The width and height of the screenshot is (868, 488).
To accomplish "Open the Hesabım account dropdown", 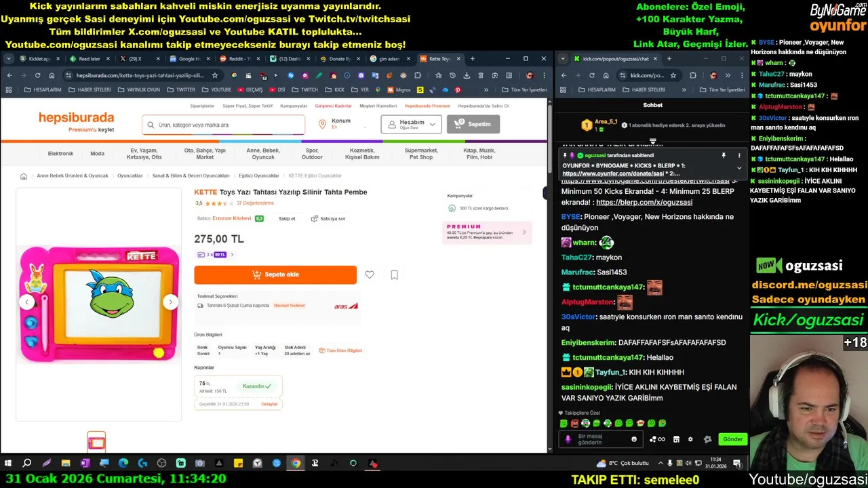I will click(411, 124).
